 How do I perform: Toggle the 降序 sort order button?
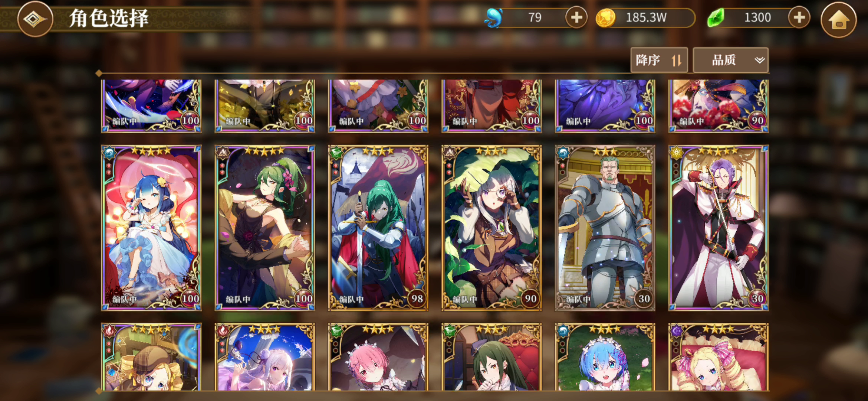click(x=659, y=60)
